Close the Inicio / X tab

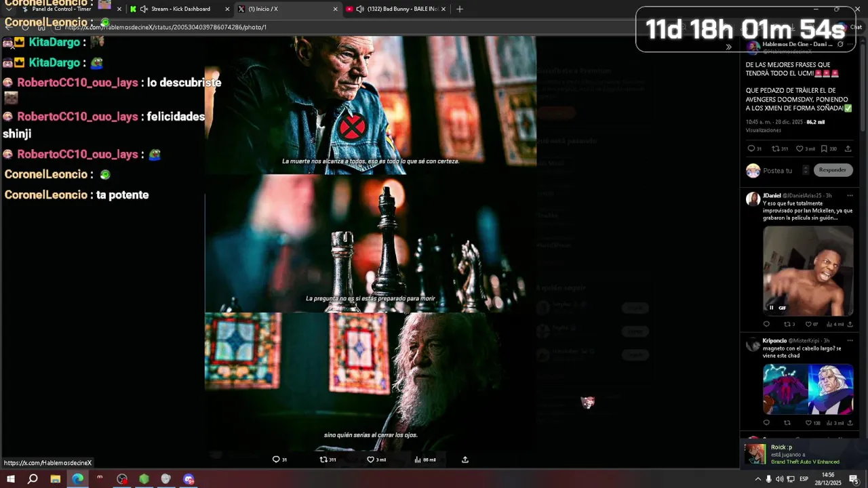[x=335, y=9]
